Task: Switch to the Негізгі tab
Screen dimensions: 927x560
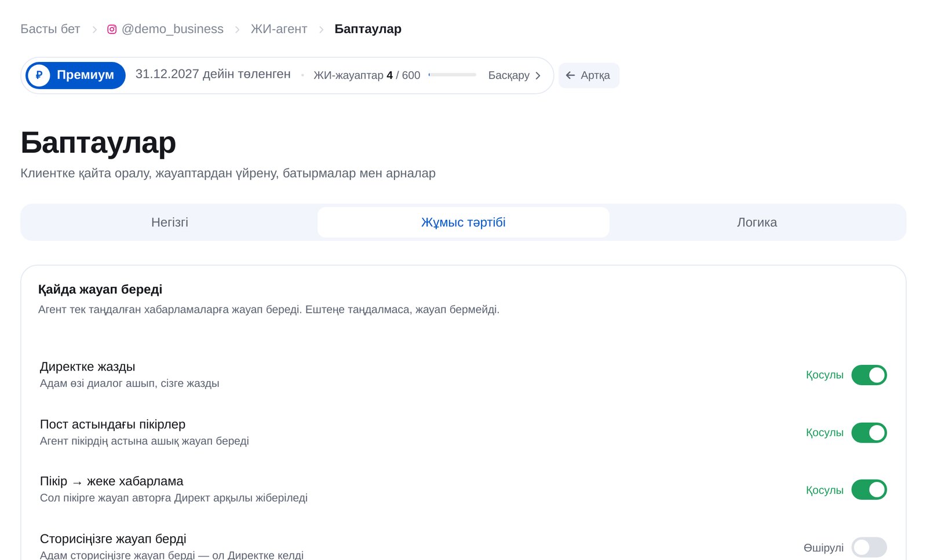Action: pos(170,222)
